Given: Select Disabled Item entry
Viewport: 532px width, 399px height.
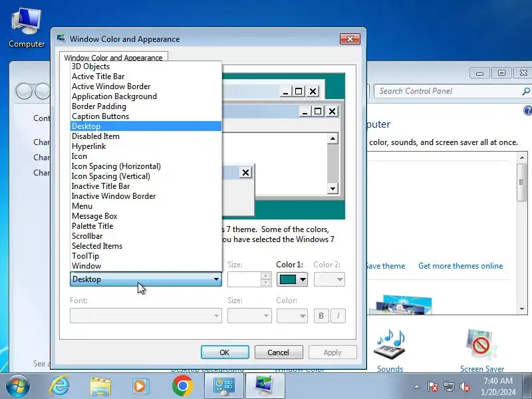Looking at the screenshot, I should pos(146,136).
